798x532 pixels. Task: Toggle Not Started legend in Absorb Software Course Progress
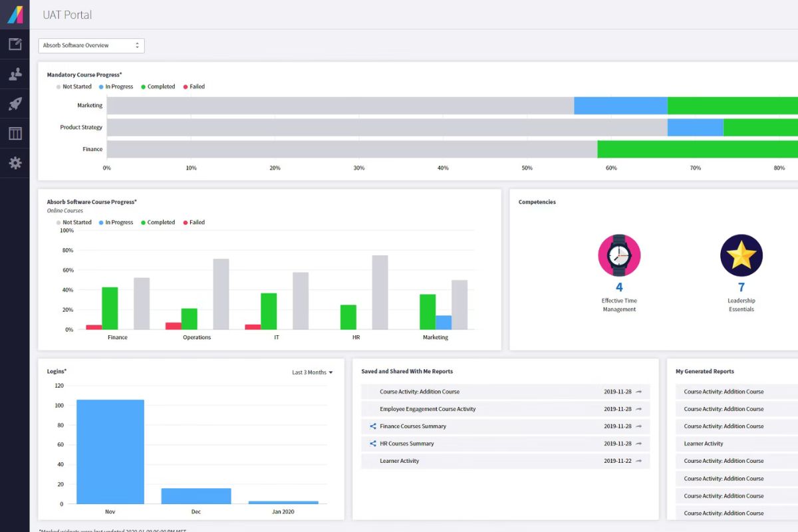tap(74, 222)
